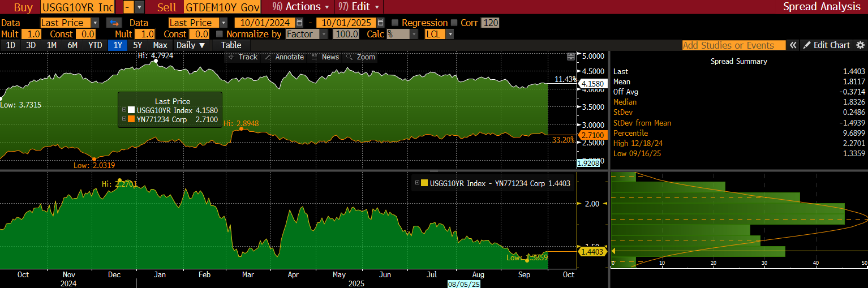Open the Daily periodicity dropdown
Image resolution: width=868 pixels, height=288 pixels.
point(190,45)
